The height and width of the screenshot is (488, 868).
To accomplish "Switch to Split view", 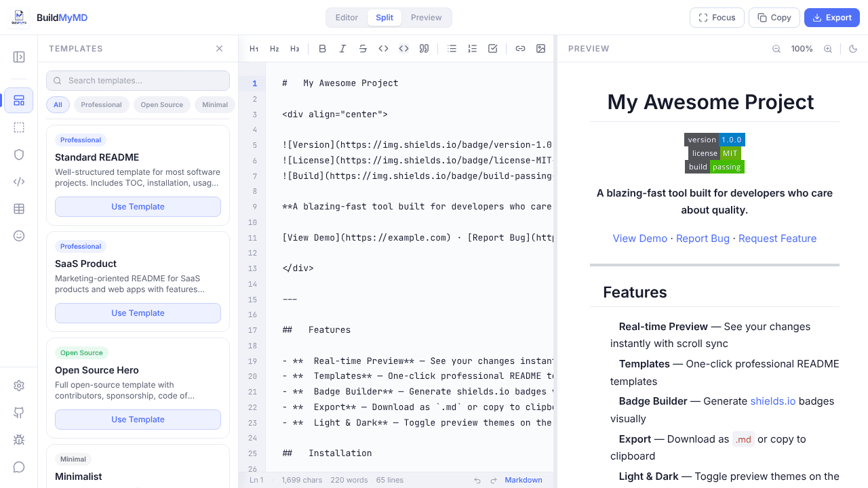I will [x=384, y=18].
